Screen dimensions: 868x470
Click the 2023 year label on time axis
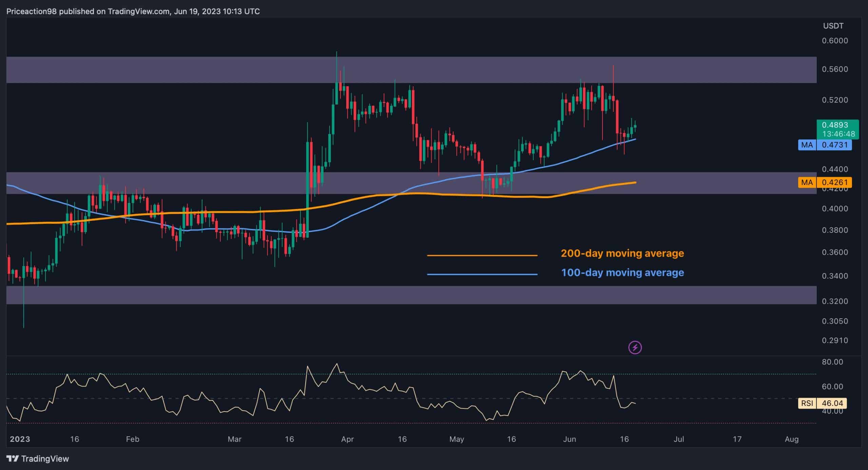(x=19, y=439)
